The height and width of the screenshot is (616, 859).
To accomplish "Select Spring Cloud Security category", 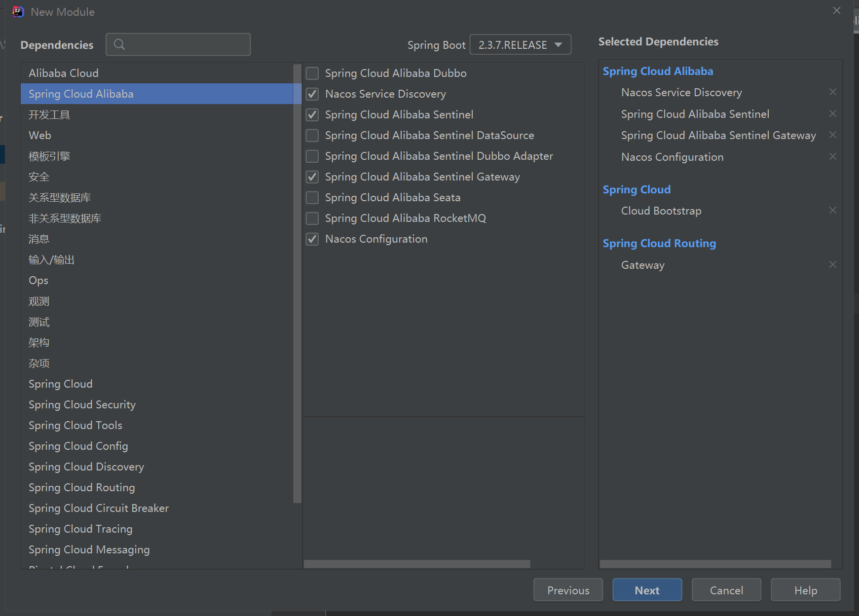I will pyautogui.click(x=157, y=404).
